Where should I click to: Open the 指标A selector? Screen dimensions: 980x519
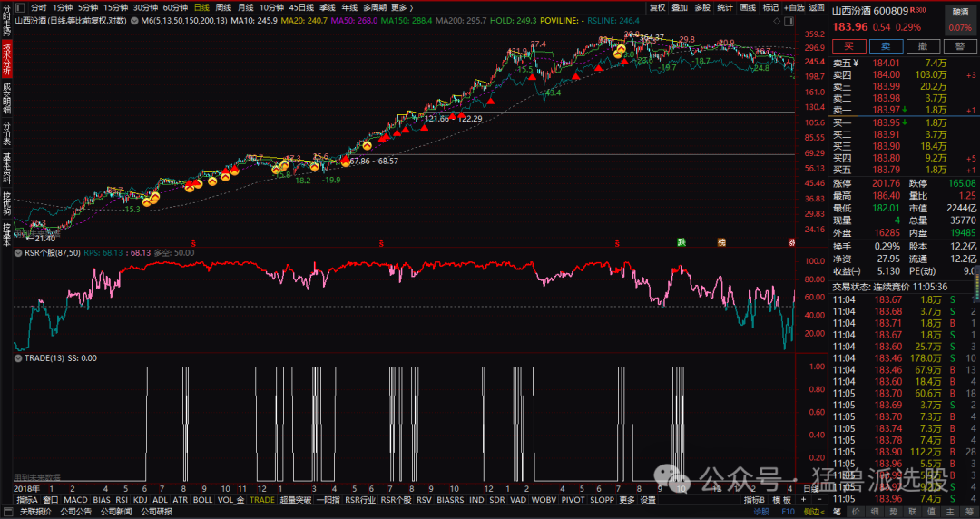click(x=27, y=500)
